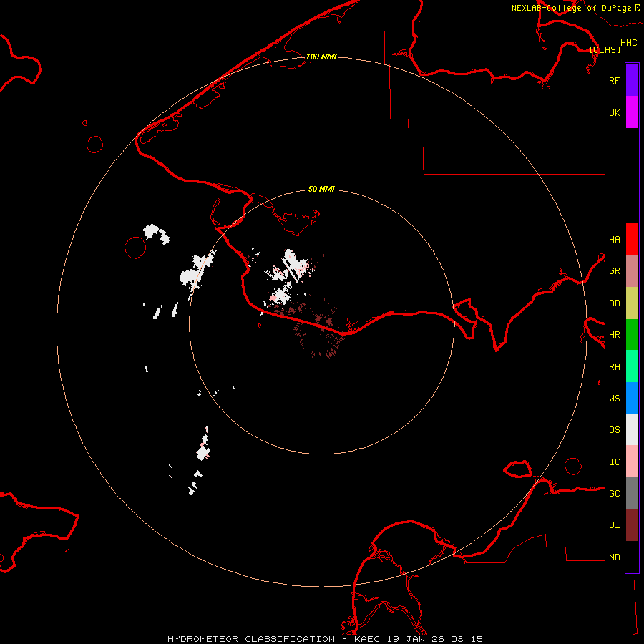Click the GR graupel color swatch
The width and height of the screenshot is (644, 644).
click(632, 270)
